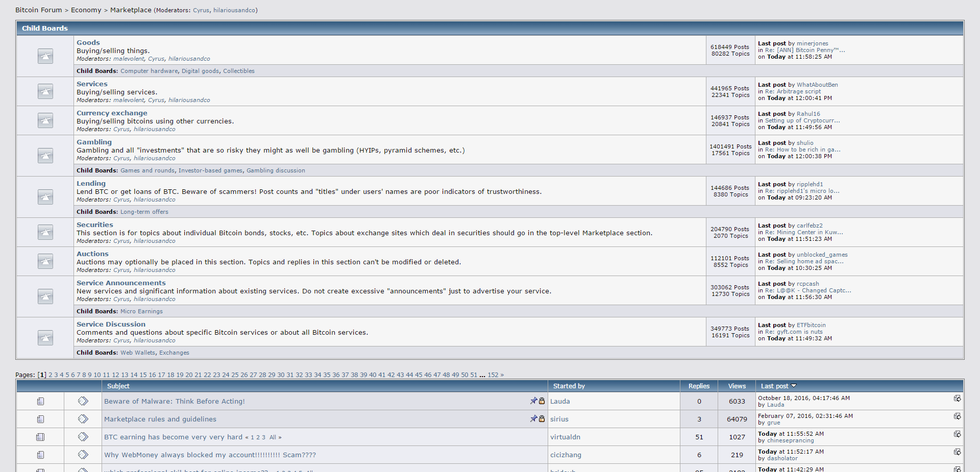Open the Service Announcements board
This screenshot has height=472, width=980.
tap(121, 283)
